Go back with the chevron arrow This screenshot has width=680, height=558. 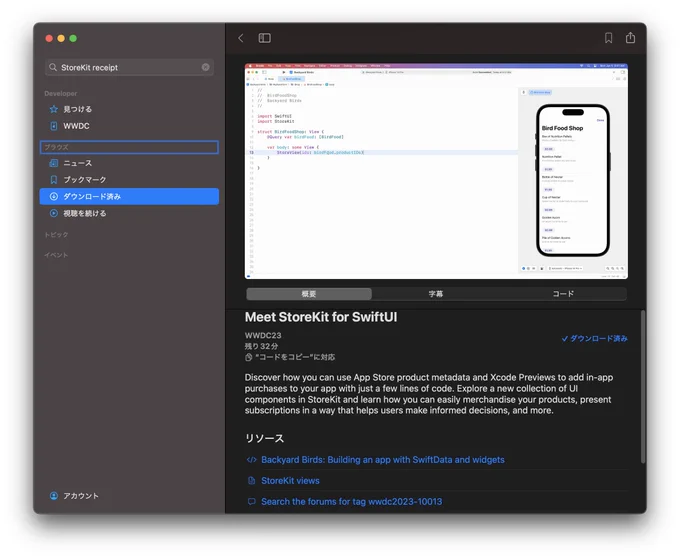pos(241,38)
